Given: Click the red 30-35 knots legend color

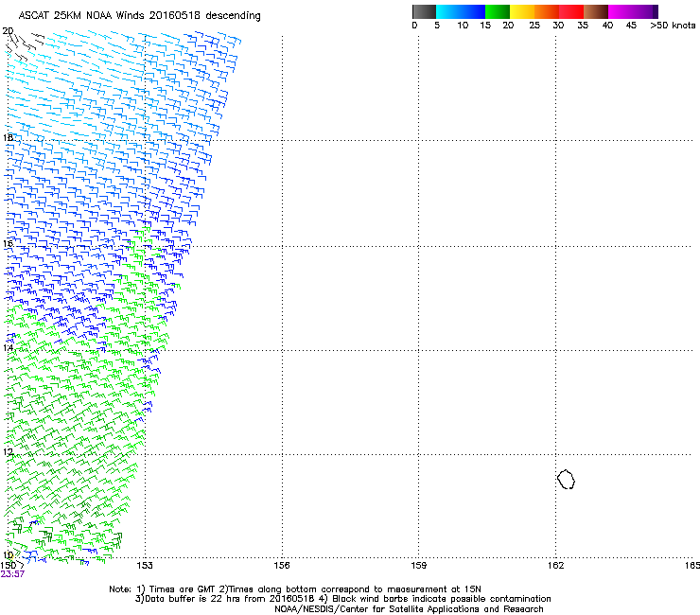Looking at the screenshot, I should (571, 11).
